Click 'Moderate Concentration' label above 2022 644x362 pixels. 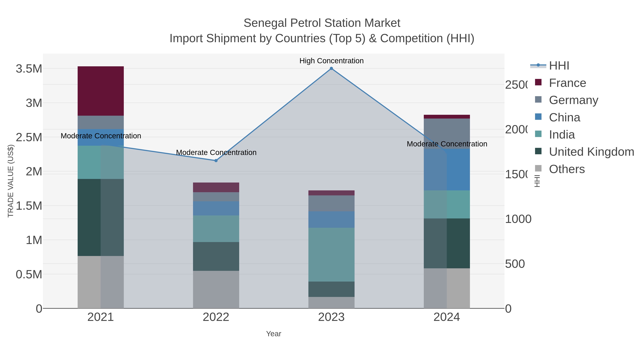[x=216, y=152]
